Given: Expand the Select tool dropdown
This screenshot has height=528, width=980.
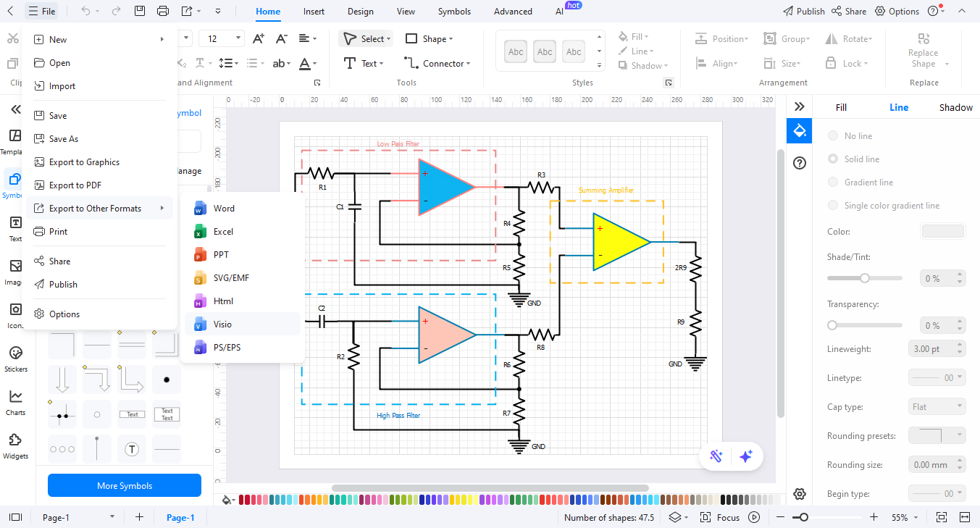Looking at the screenshot, I should point(389,39).
